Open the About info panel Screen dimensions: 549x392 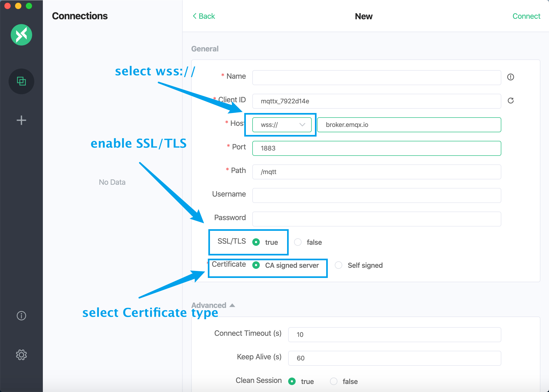click(x=21, y=315)
